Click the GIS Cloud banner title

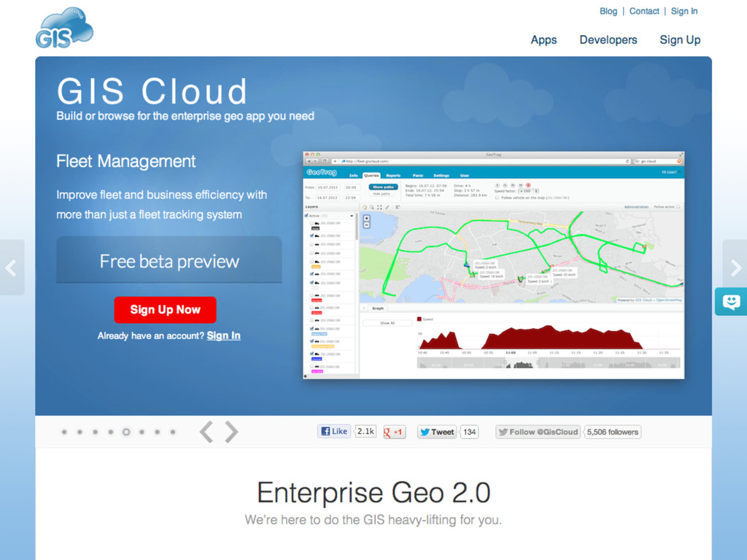point(152,91)
